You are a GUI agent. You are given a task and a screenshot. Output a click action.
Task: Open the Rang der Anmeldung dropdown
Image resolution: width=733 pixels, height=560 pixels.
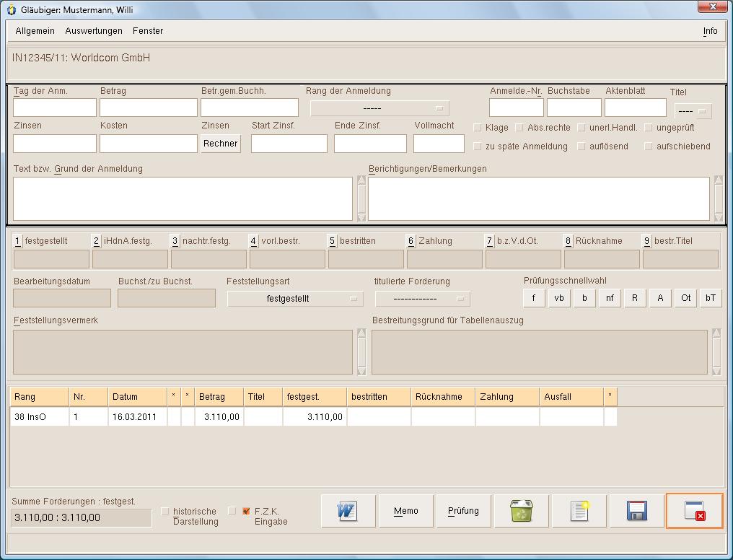[x=379, y=108]
